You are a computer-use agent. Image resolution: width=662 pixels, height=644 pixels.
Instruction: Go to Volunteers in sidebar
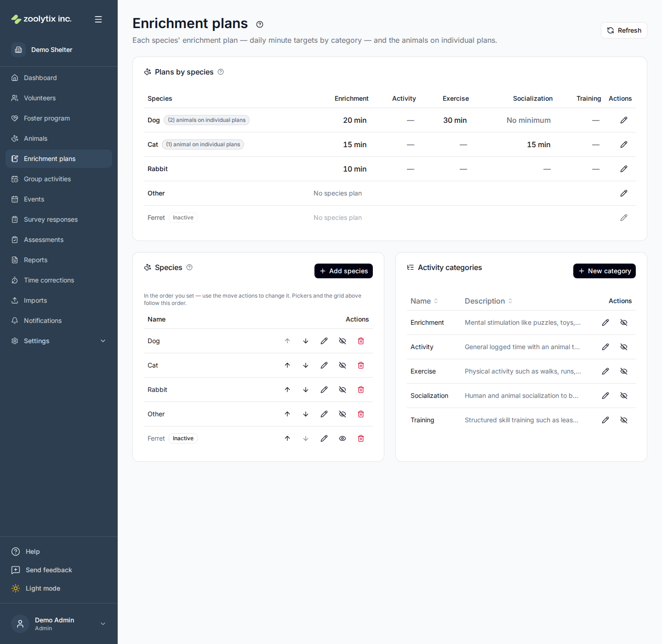point(59,98)
